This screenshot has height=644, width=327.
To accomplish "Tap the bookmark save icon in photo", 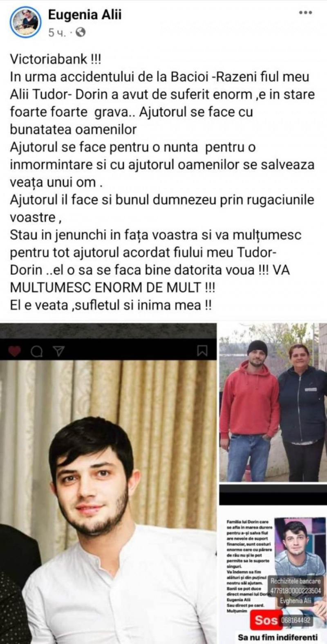I will [202, 351].
